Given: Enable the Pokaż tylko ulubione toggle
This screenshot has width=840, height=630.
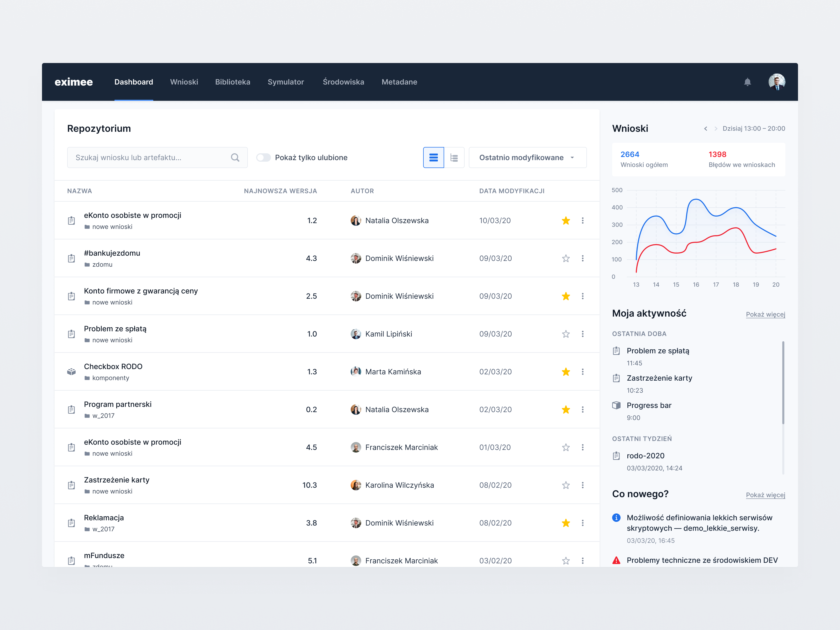Looking at the screenshot, I should pyautogui.click(x=264, y=157).
